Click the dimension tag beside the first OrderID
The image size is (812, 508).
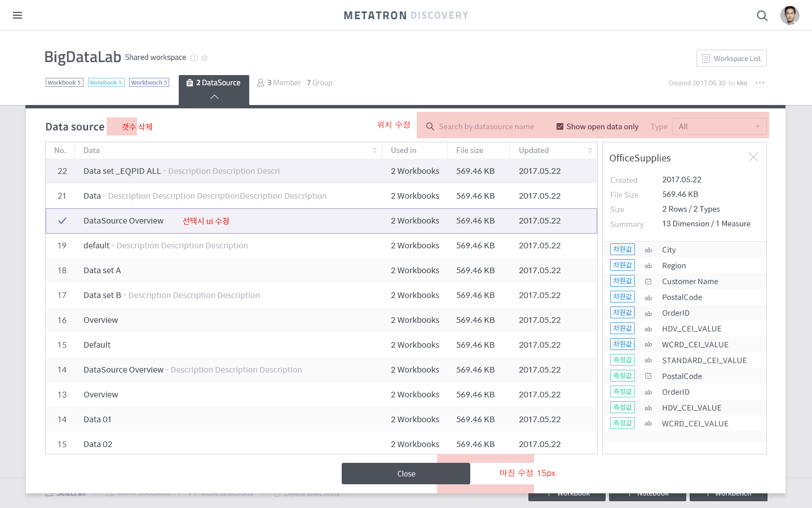click(623, 313)
